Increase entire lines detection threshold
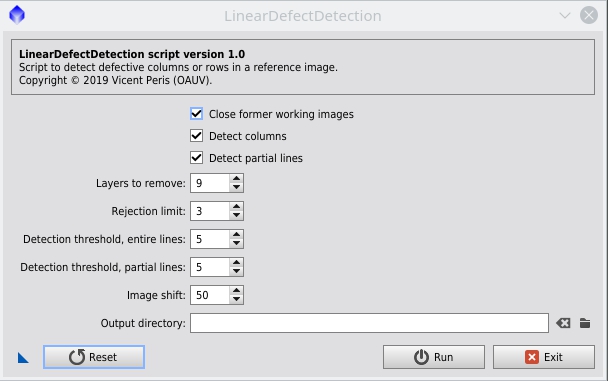Screen dimensions: 608x381 pyautogui.click(x=236, y=234)
